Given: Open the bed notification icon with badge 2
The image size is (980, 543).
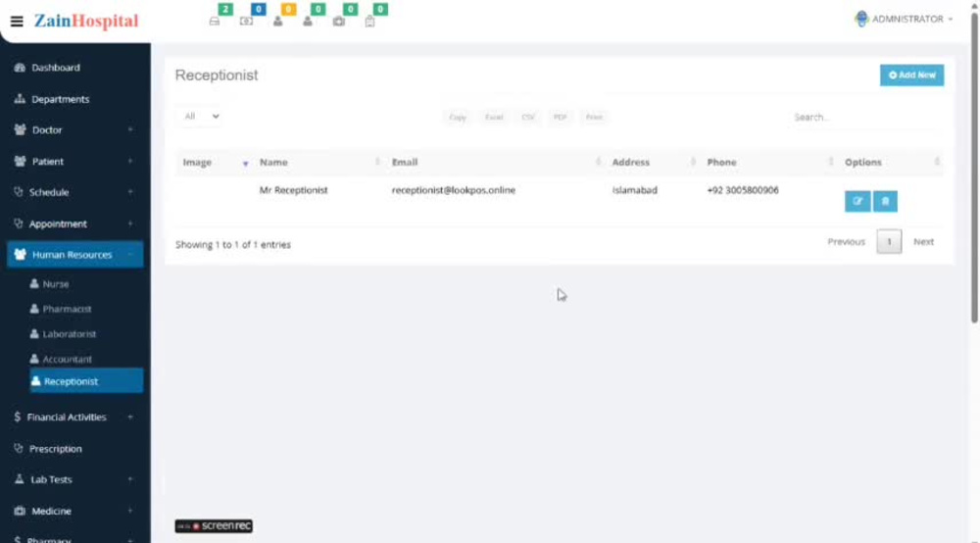Looking at the screenshot, I should click(215, 22).
